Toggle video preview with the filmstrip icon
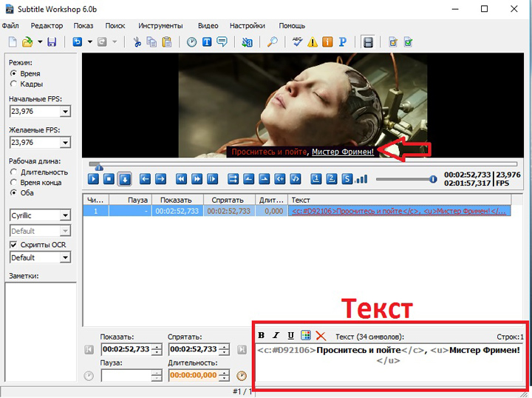 [x=368, y=42]
